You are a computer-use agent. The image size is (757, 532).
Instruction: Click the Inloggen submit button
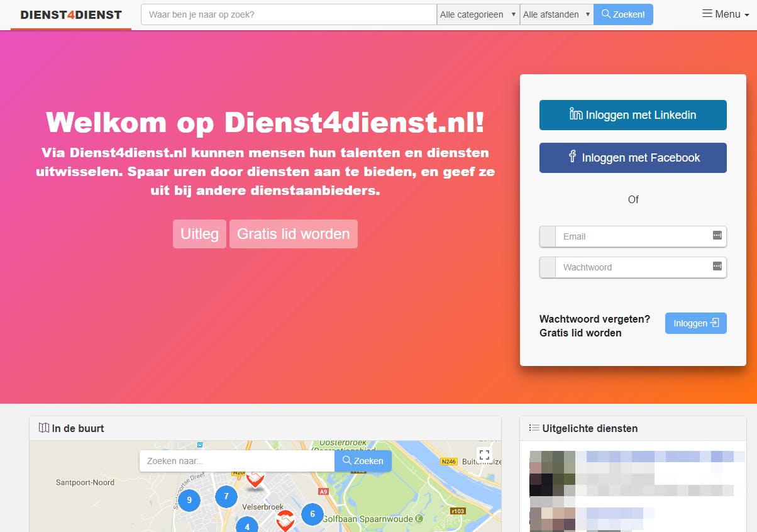(x=696, y=323)
